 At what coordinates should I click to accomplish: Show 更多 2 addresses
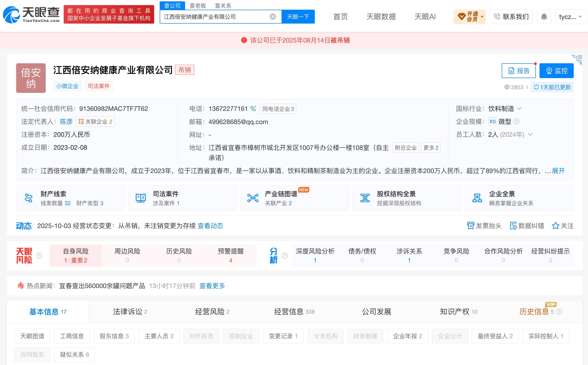pos(431,148)
